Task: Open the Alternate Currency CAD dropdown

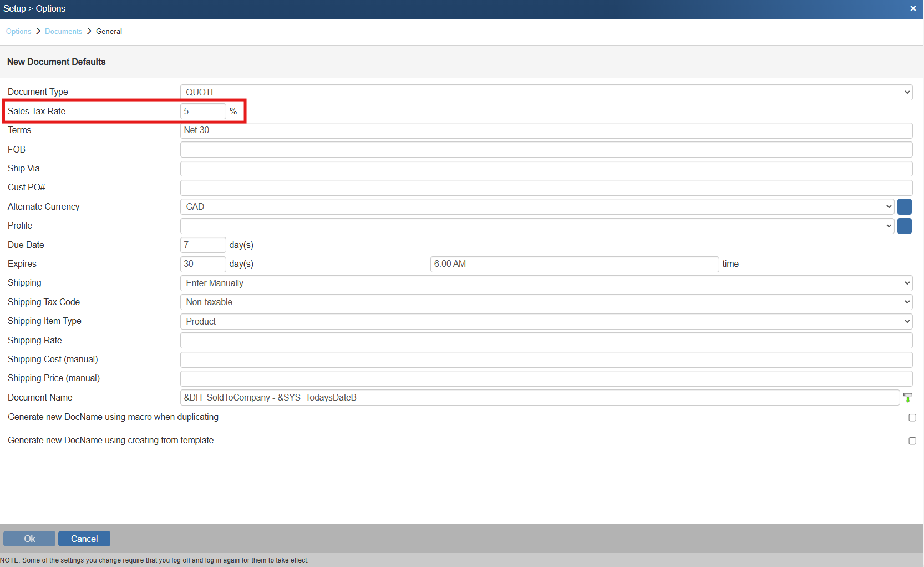Action: pos(536,207)
